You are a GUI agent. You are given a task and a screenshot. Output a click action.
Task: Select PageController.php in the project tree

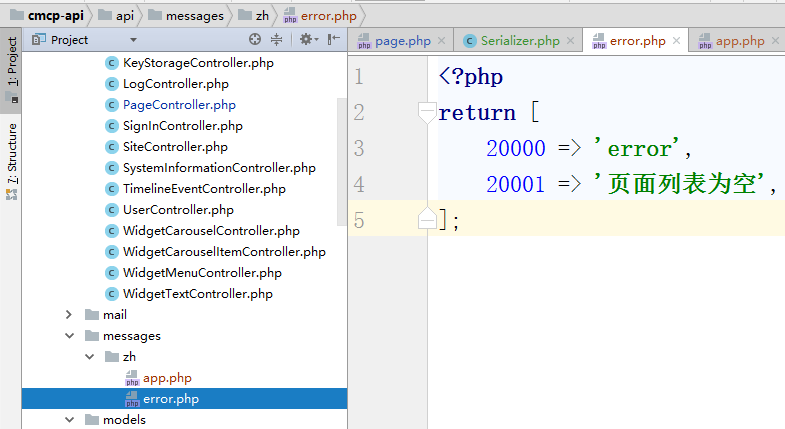[178, 105]
